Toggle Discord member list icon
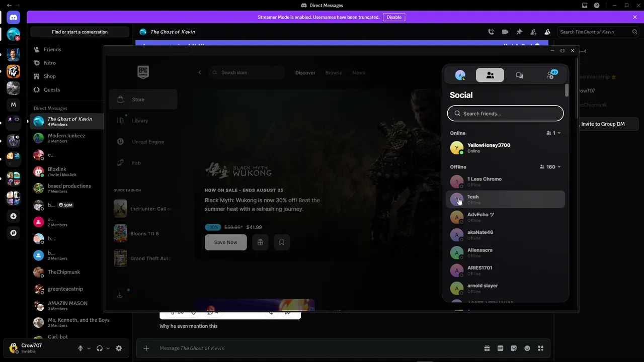The height and width of the screenshot is (362, 644). click(547, 32)
